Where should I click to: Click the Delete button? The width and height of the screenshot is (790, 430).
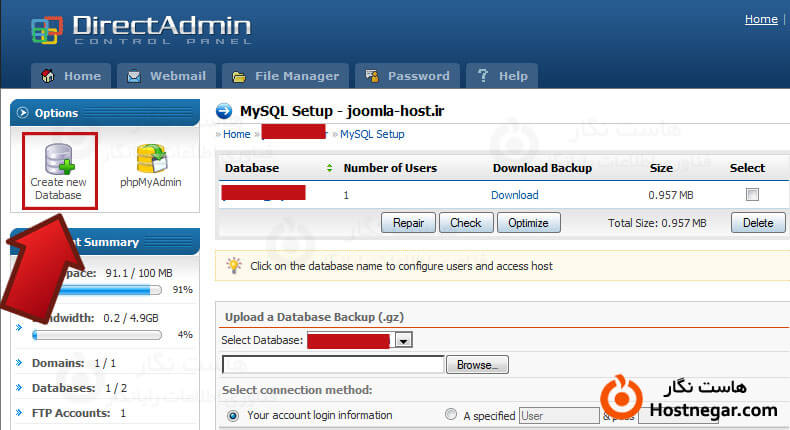pyautogui.click(x=758, y=223)
